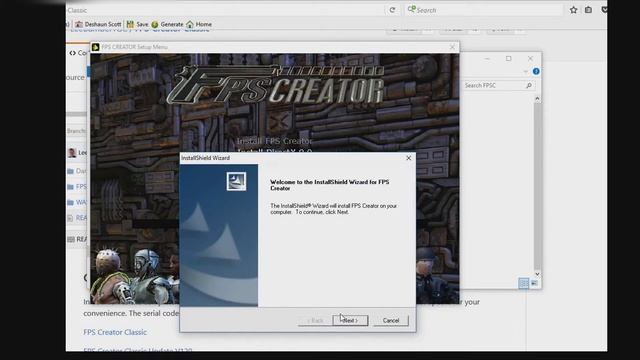Open the browser library icon next to star
Viewport: 640px width, 360px height.
click(x=588, y=10)
